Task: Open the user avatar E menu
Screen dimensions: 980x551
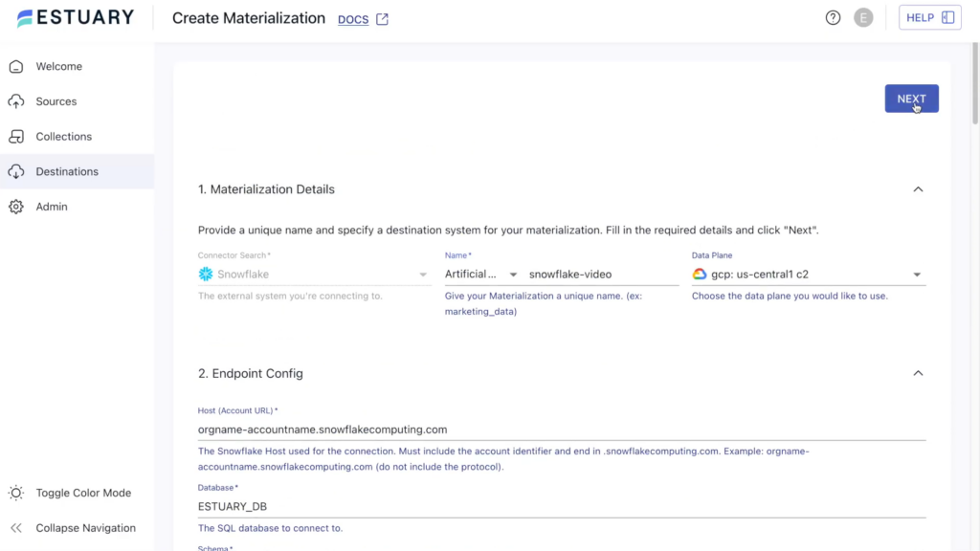Action: point(863,17)
